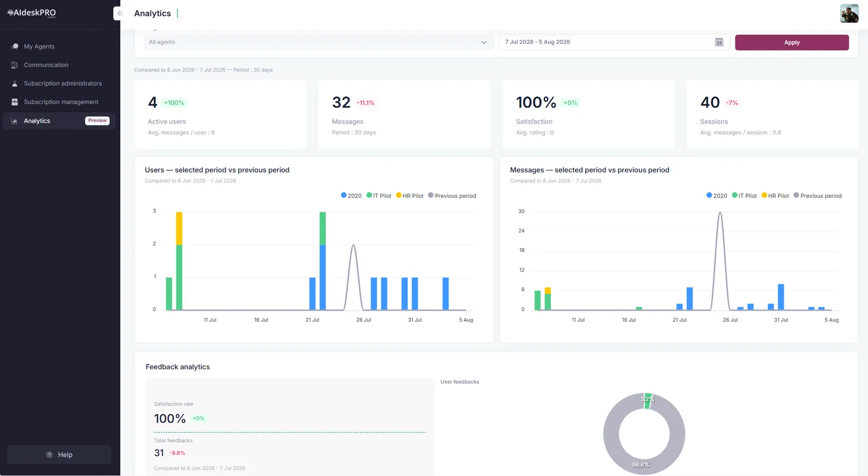Viewport: 868px width, 476px height.
Task: Click the Messages card value 32
Action: click(x=341, y=102)
